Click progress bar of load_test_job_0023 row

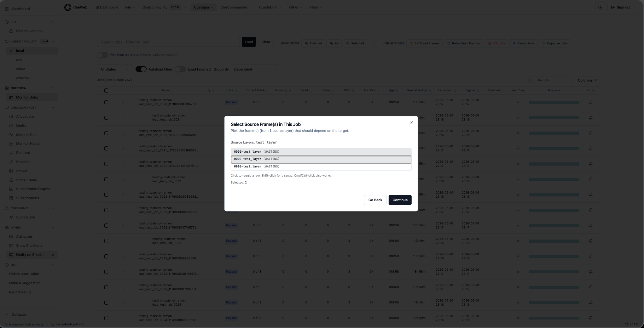554,241
